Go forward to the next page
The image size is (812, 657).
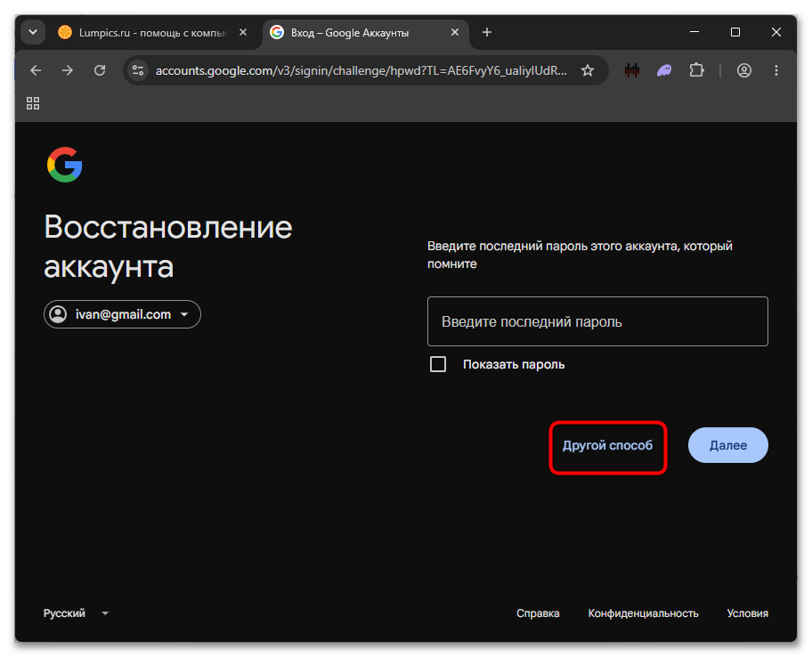coord(68,70)
